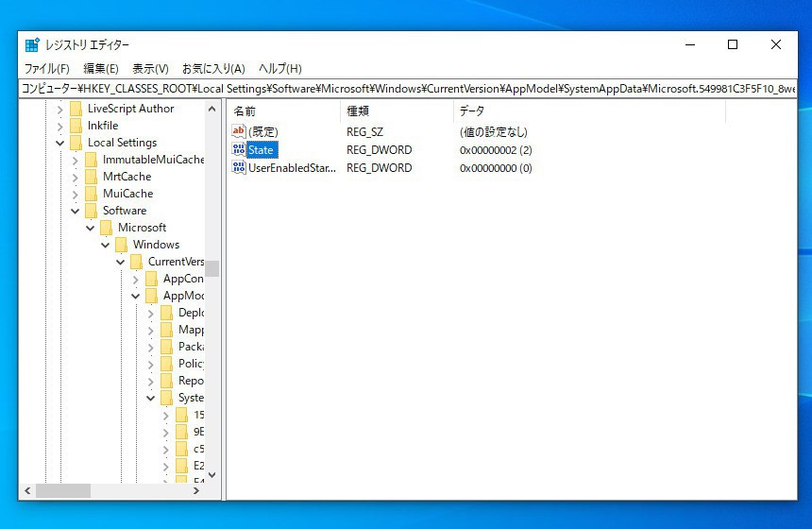Click the Registry Editor title bar icon

tap(32, 45)
